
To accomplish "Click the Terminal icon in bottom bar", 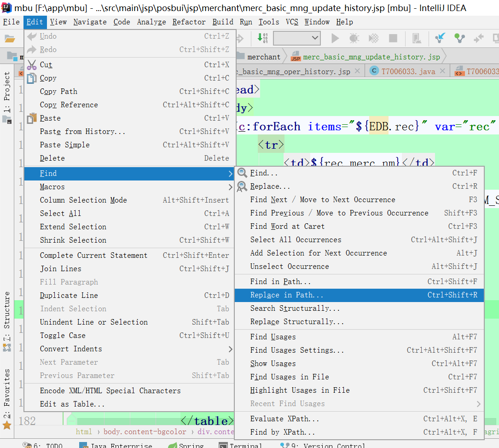I will coord(223,445).
